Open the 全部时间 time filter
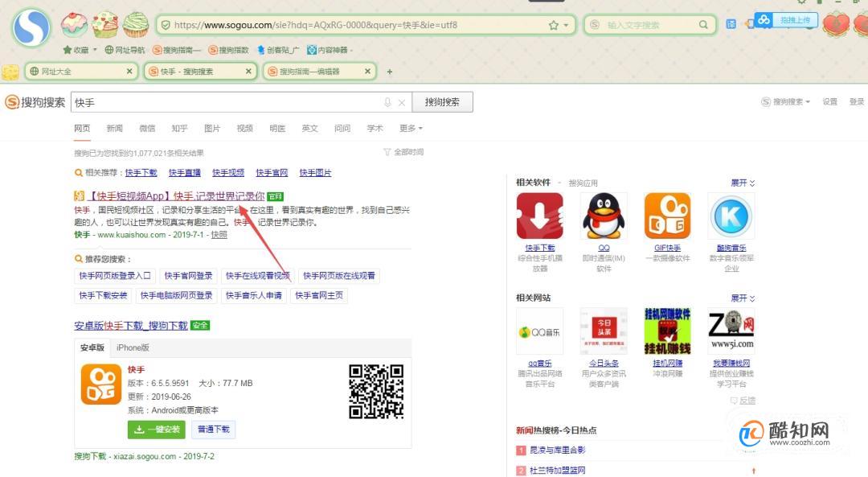 pyautogui.click(x=403, y=152)
